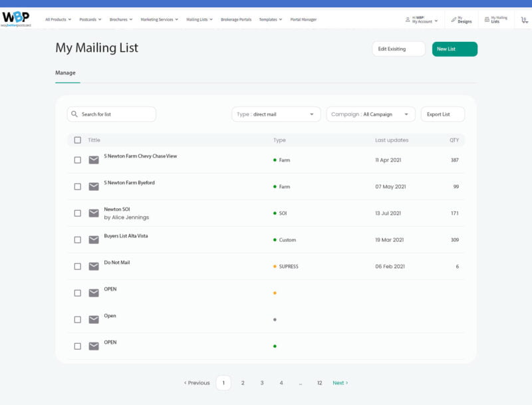Open Brokerage Portals menu item
532x405 pixels.
pyautogui.click(x=236, y=19)
